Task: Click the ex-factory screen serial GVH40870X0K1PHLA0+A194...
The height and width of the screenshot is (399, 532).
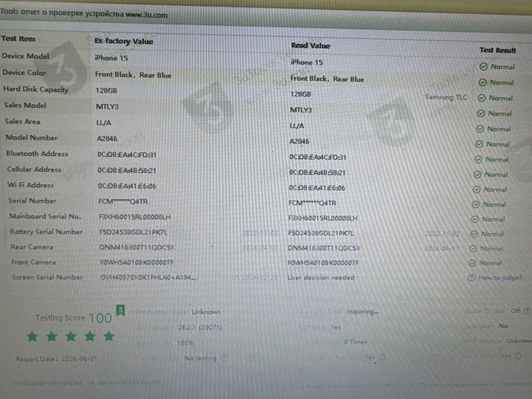Action: [x=148, y=277]
